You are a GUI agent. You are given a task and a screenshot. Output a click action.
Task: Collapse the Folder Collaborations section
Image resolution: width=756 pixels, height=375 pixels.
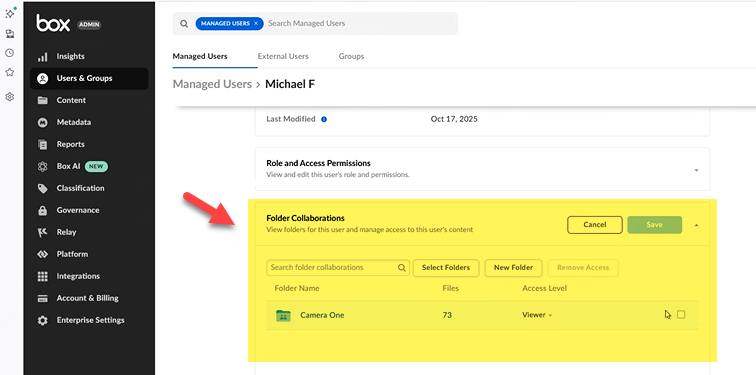click(x=696, y=225)
